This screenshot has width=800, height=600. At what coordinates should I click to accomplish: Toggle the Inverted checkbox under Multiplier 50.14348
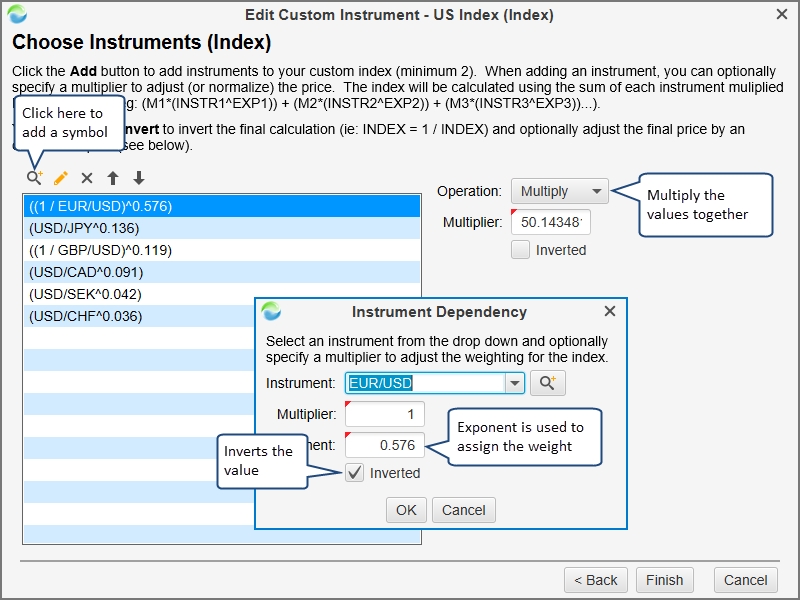[x=520, y=250]
